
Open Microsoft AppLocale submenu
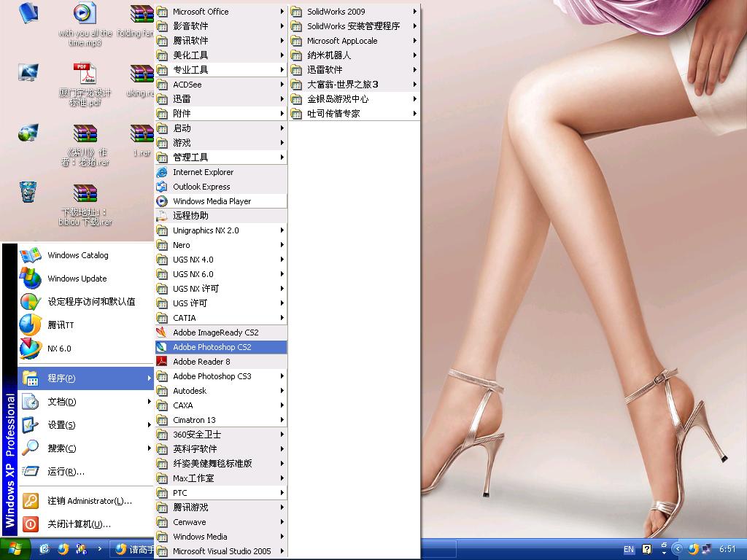pos(355,41)
